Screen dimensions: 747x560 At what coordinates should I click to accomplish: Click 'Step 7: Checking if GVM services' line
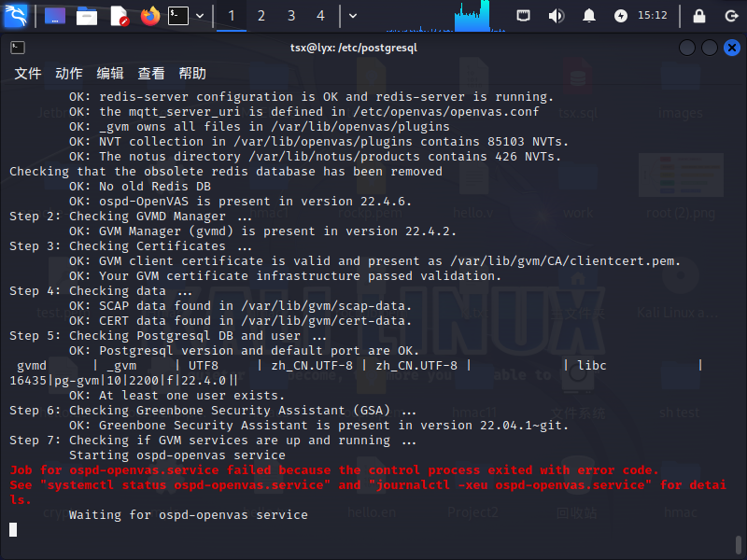click(x=213, y=440)
